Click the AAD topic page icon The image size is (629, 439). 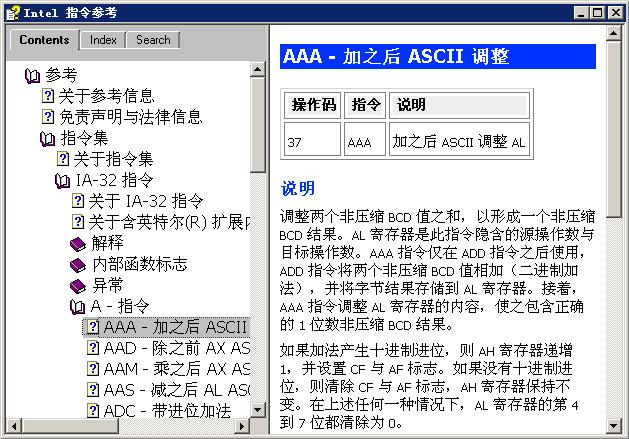coord(93,348)
